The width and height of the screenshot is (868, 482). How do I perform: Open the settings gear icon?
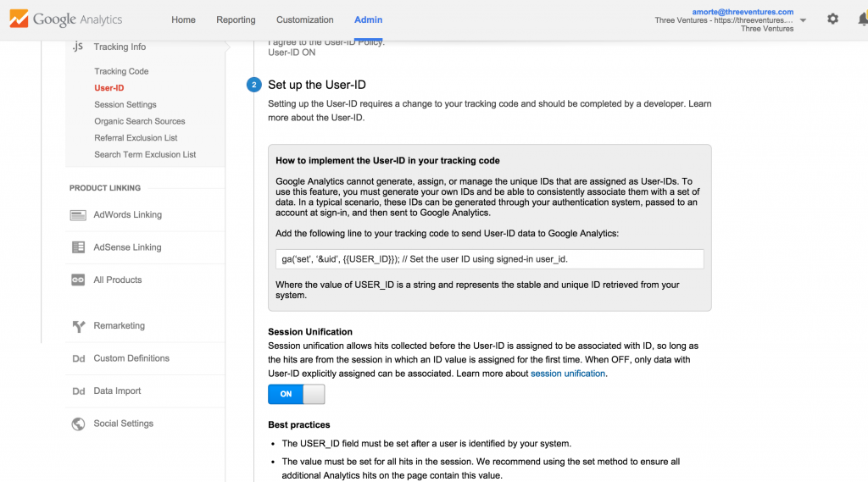pyautogui.click(x=832, y=19)
